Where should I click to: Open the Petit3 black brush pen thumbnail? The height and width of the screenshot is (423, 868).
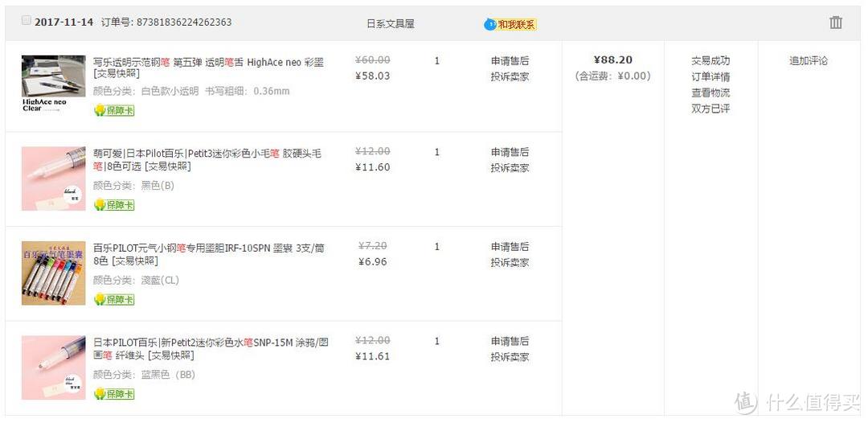pyautogui.click(x=54, y=179)
